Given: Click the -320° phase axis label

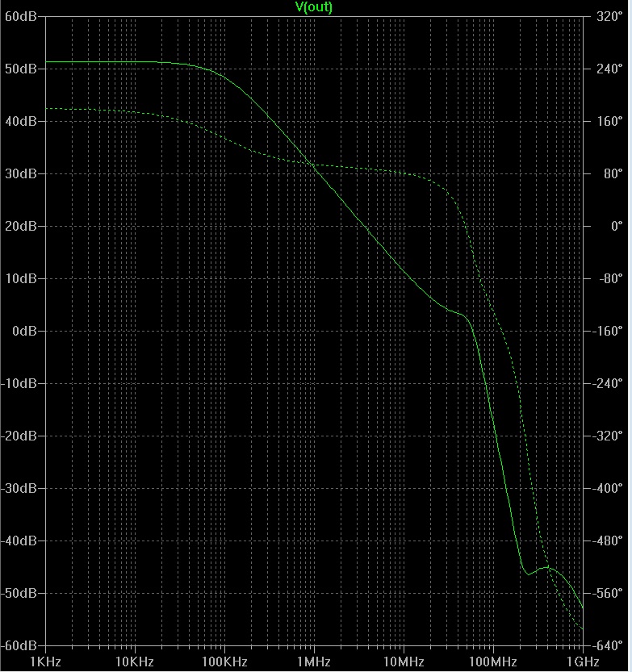Looking at the screenshot, I should 608,436.
